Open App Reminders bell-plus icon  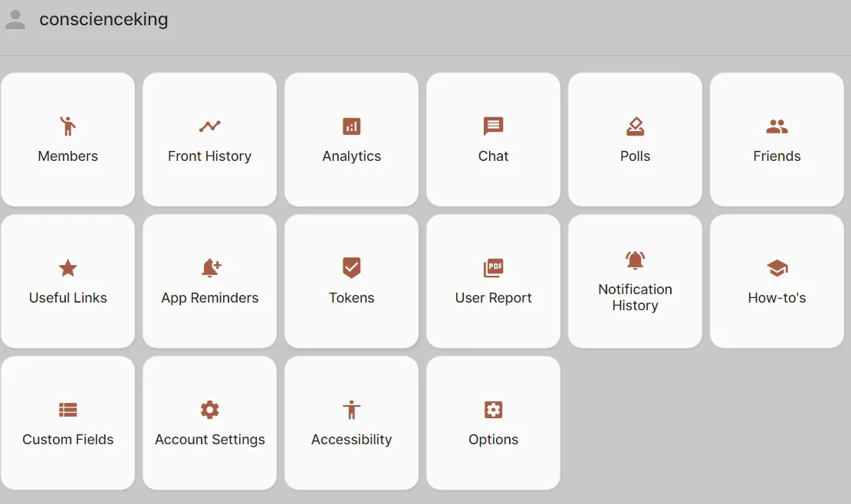pyautogui.click(x=211, y=268)
